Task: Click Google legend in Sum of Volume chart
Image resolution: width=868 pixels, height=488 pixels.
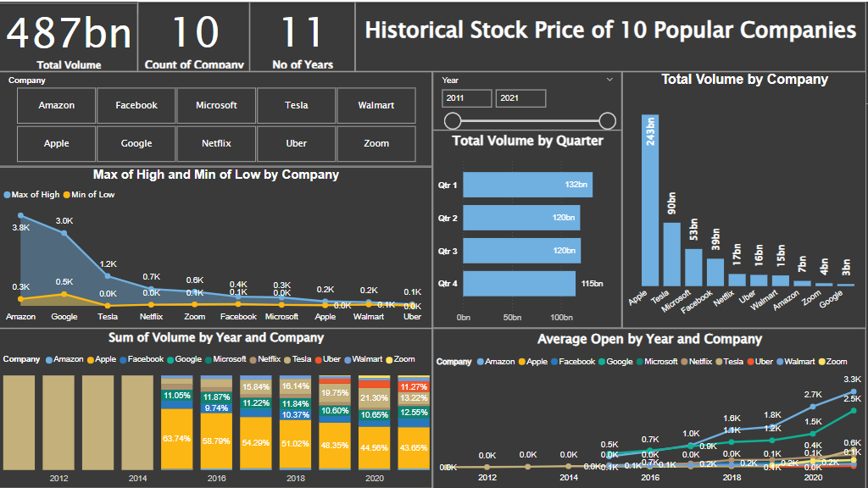Action: click(184, 359)
